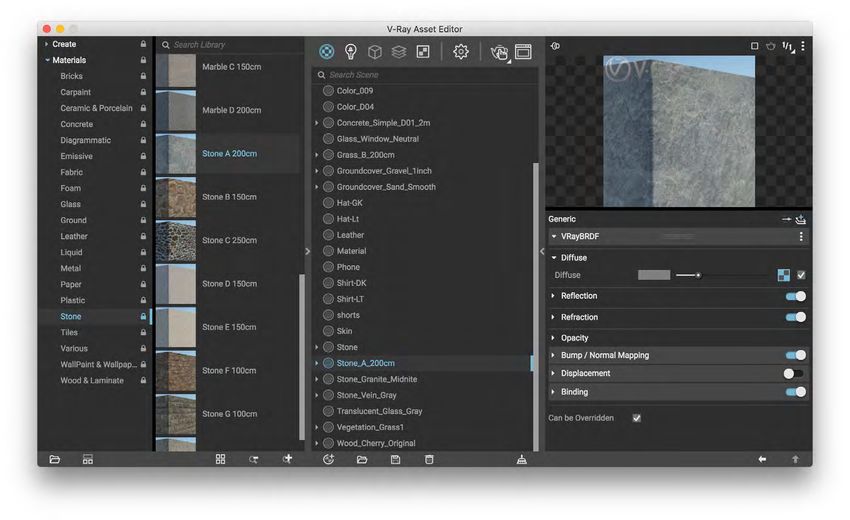850x520 pixels.
Task: Click the preview teapot render icon
Action: pos(770,46)
